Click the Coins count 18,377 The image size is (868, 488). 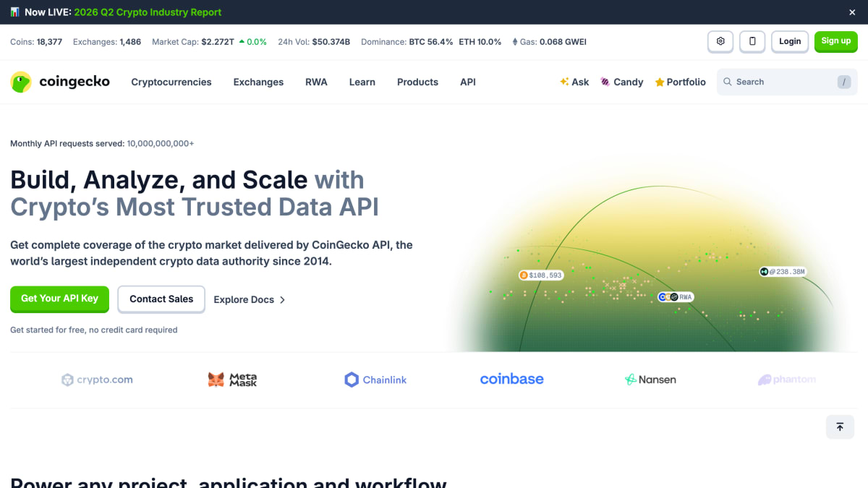click(49, 42)
